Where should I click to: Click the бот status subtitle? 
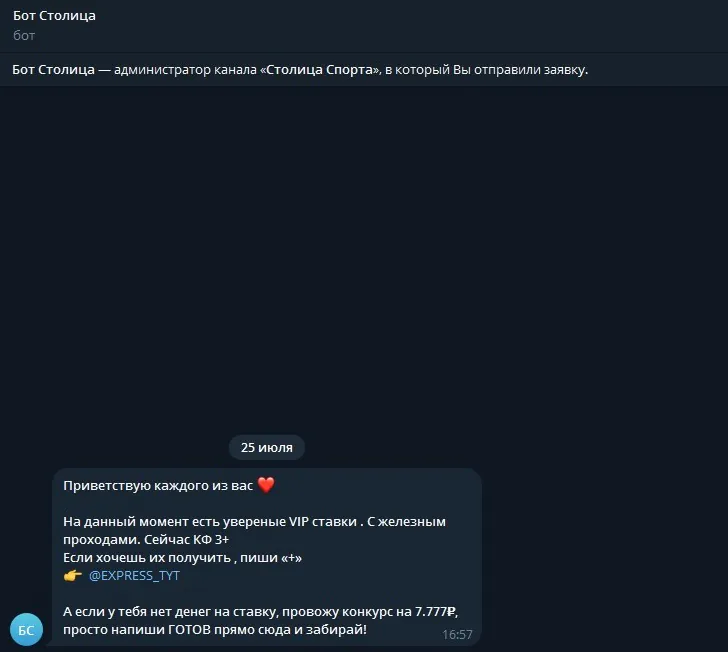[24, 35]
